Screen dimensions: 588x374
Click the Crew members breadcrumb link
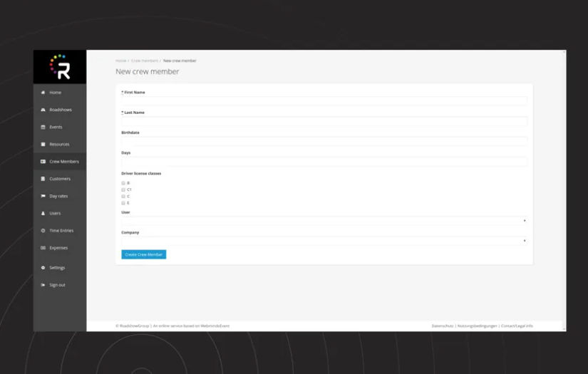145,61
